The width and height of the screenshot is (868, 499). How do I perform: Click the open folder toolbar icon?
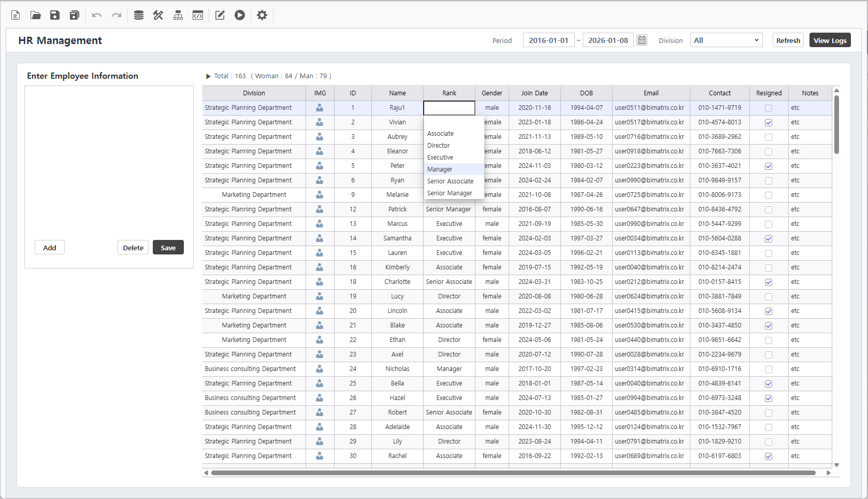pyautogui.click(x=35, y=15)
